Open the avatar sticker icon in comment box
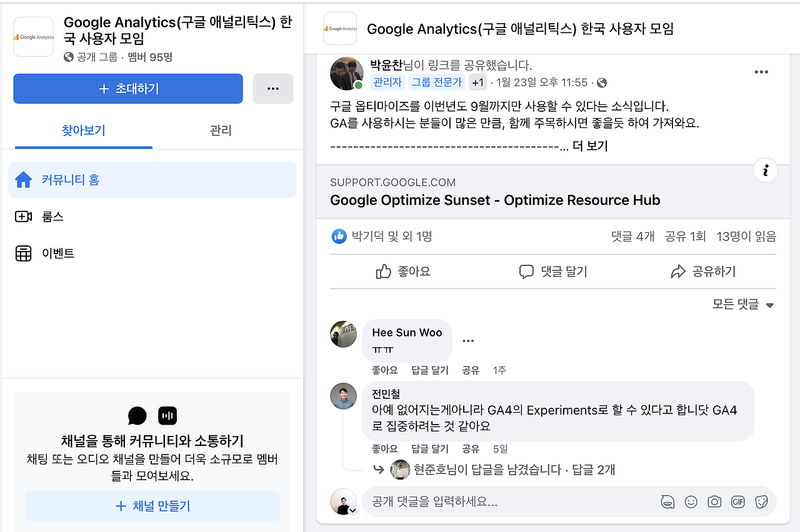The width and height of the screenshot is (800, 532). [667, 501]
